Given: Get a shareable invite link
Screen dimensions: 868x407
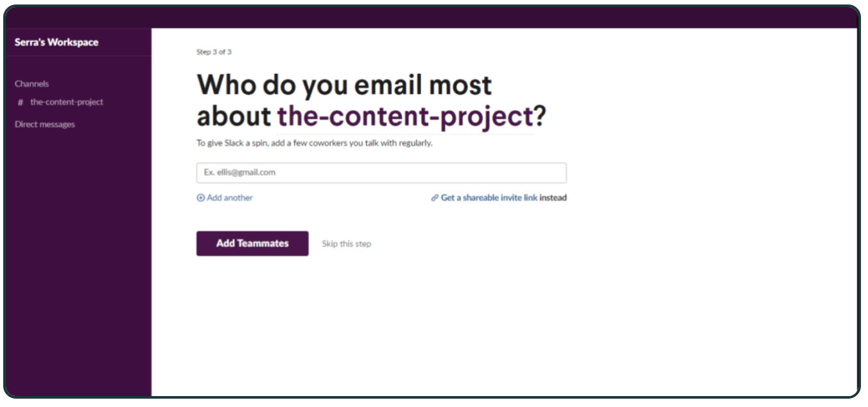Looking at the screenshot, I should coord(489,198).
